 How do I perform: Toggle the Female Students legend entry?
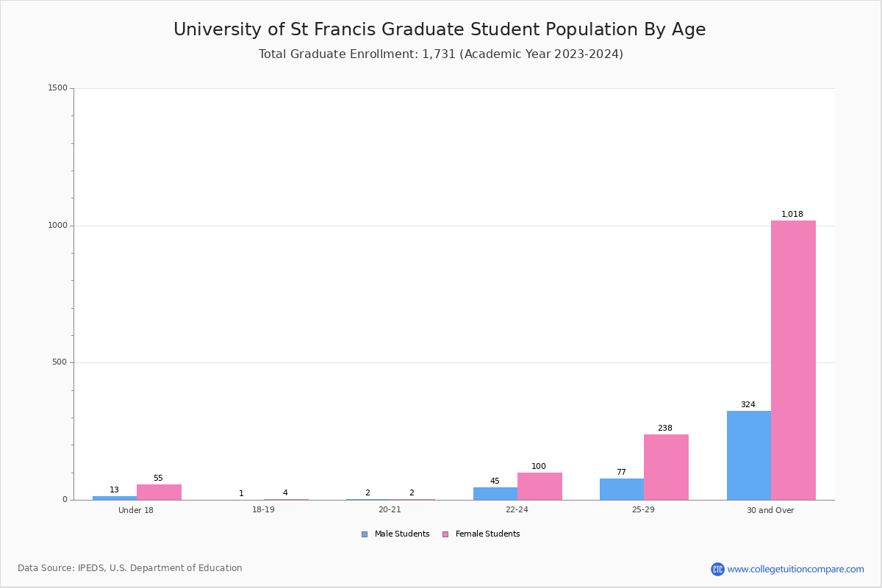click(481, 534)
